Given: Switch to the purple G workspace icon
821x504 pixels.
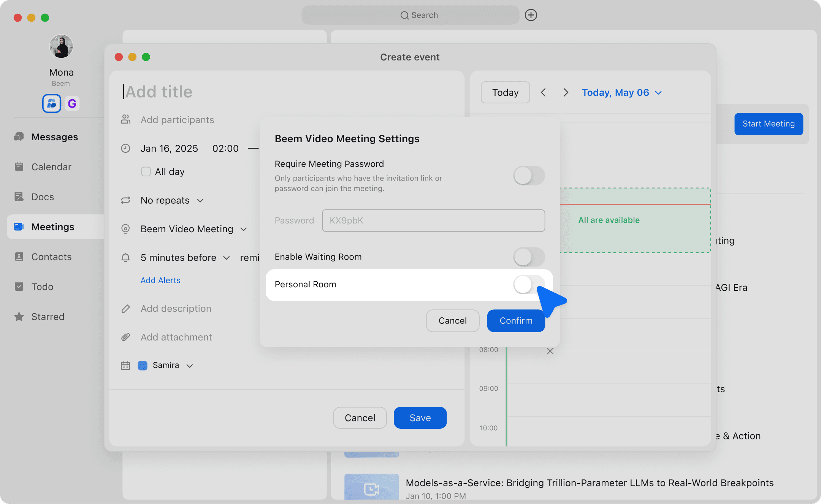Looking at the screenshot, I should click(x=72, y=103).
